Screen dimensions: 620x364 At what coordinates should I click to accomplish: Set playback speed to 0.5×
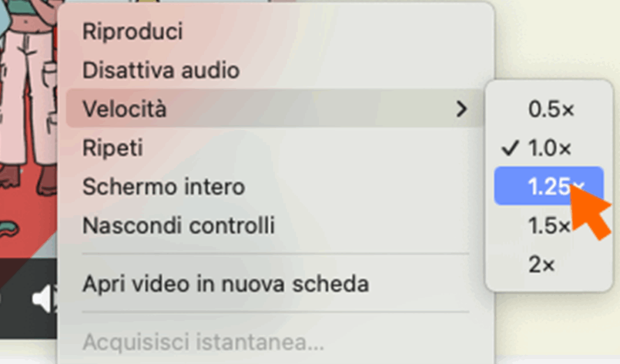550,109
